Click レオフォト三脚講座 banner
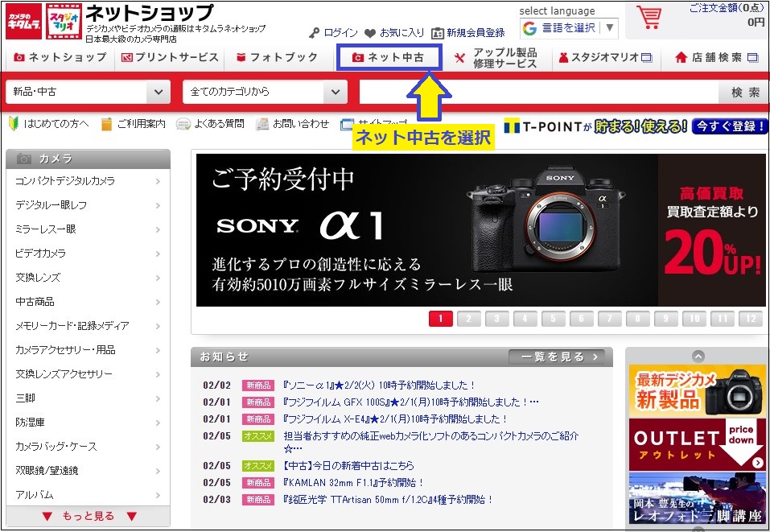This screenshot has height=532, width=770. pyautogui.click(x=698, y=498)
